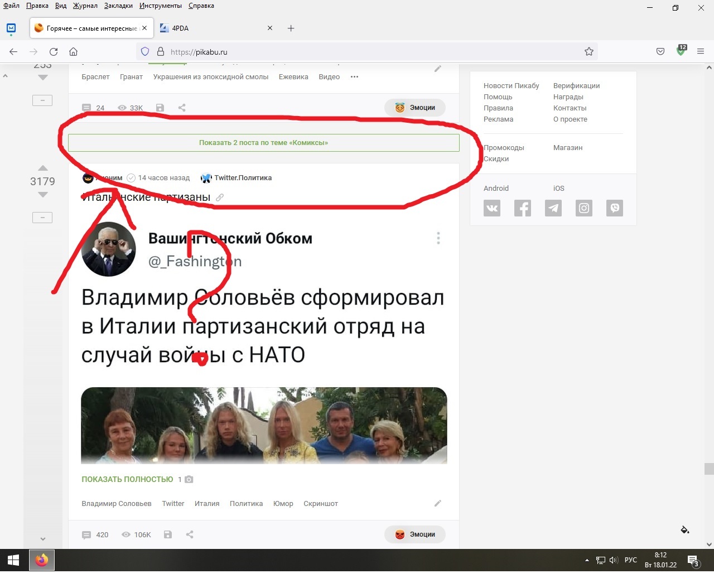The image size is (714, 588).
Task: Open Pikabu's Telegram channel icon
Action: point(553,208)
